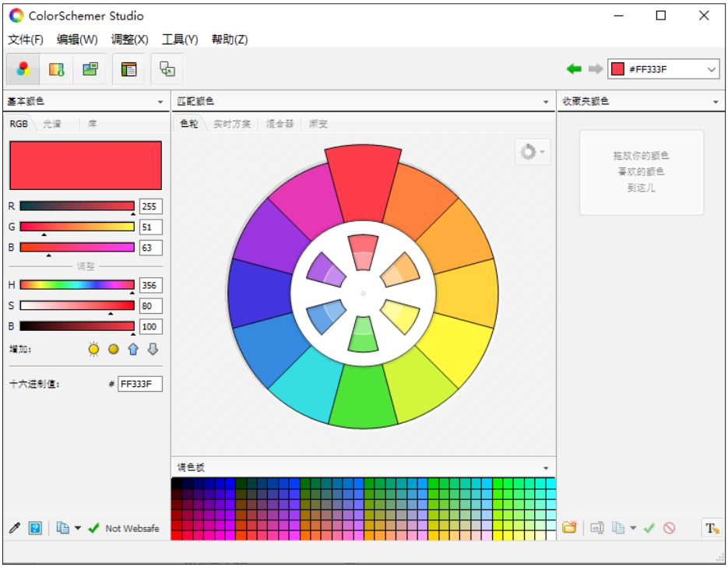Expand the color wheel options dropdown

click(533, 153)
